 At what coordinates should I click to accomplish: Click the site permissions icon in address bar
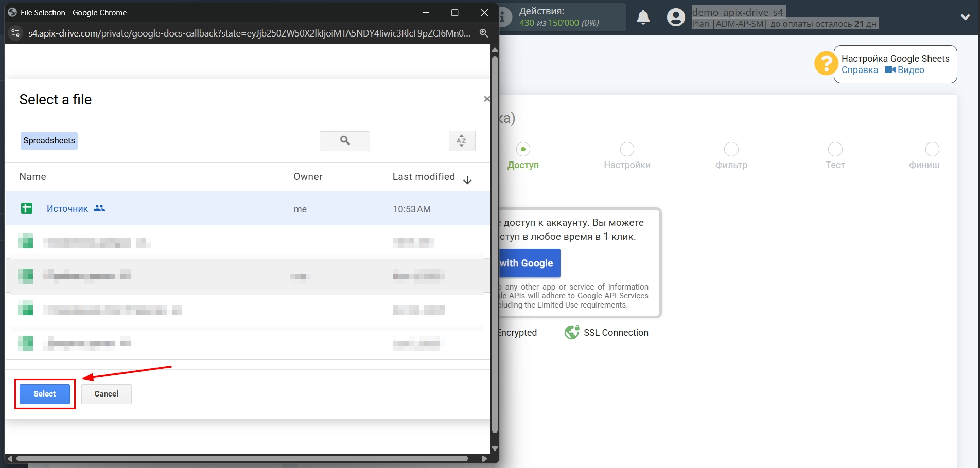tap(15, 33)
